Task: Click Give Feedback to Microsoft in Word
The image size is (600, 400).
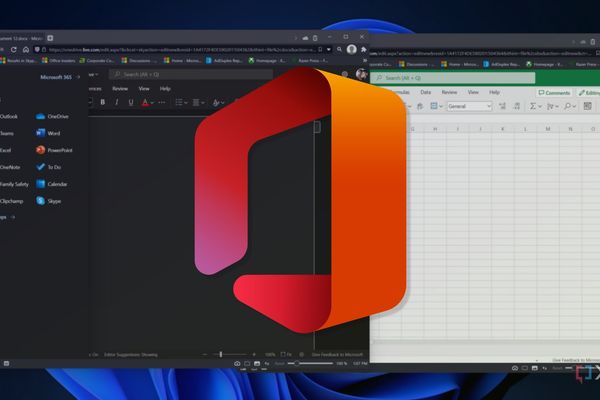Action: click(x=337, y=354)
